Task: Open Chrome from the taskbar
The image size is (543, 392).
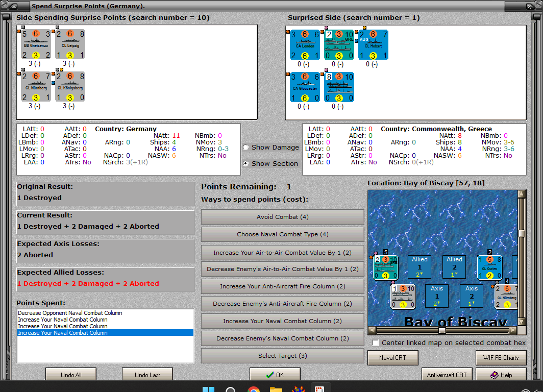Action: [254, 389]
